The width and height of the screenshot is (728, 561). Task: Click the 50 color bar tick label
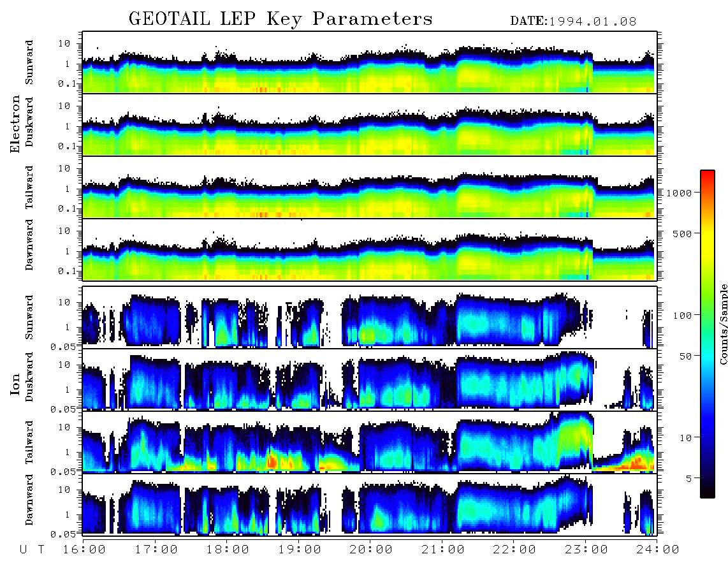[x=686, y=356]
